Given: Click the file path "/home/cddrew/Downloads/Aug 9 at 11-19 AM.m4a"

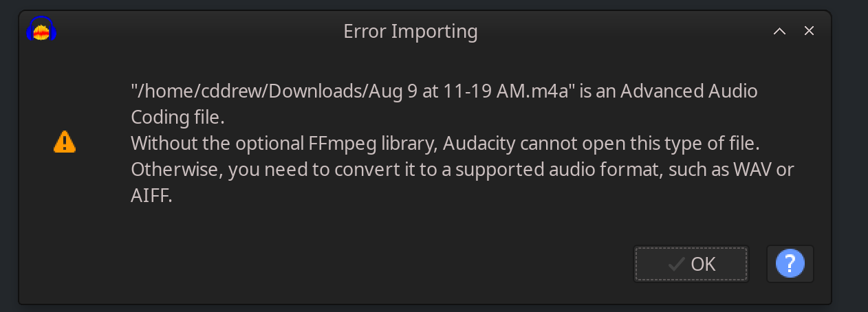Looking at the screenshot, I should pyautogui.click(x=352, y=91).
